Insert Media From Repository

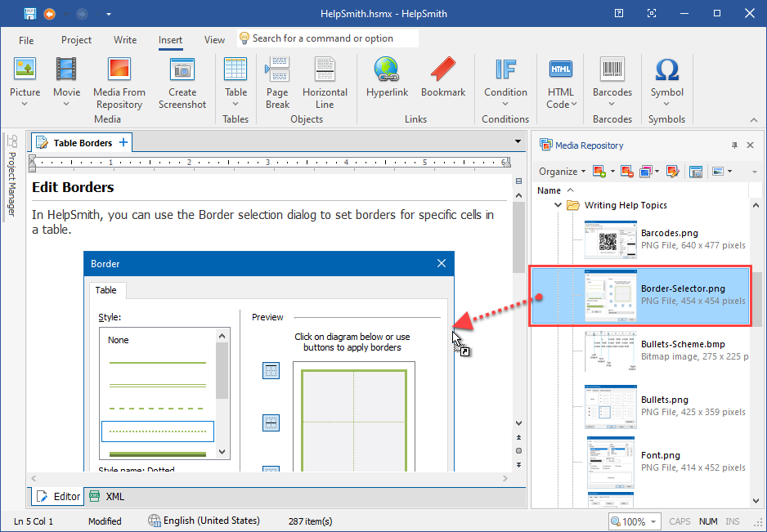[x=119, y=69]
